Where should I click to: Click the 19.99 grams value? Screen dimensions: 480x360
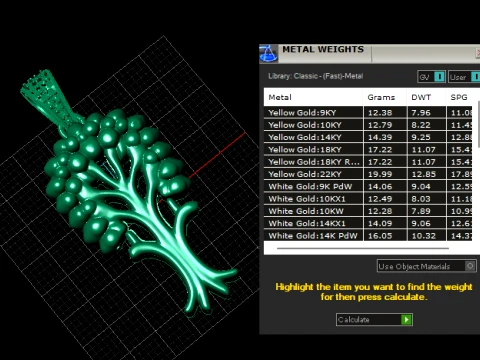380,174
